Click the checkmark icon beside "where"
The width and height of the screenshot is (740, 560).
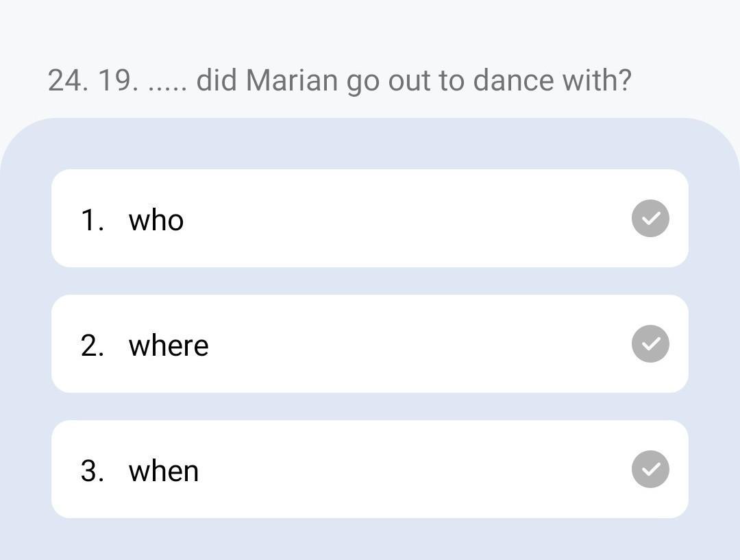click(650, 343)
